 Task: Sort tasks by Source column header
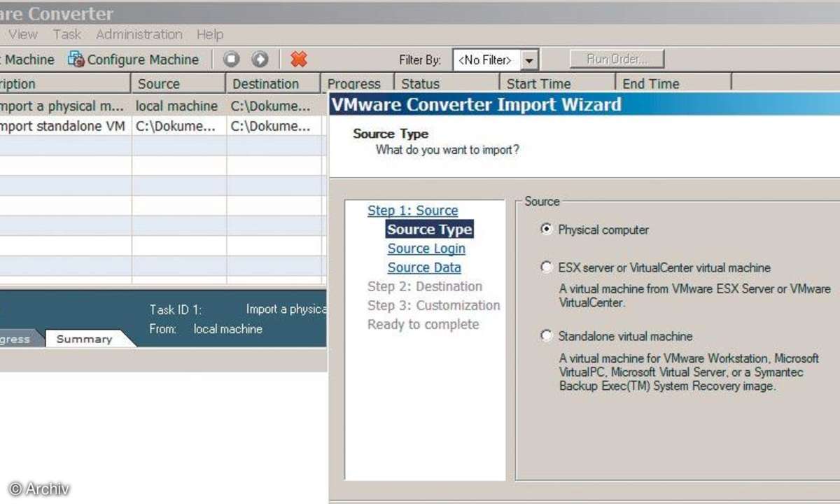click(x=178, y=84)
